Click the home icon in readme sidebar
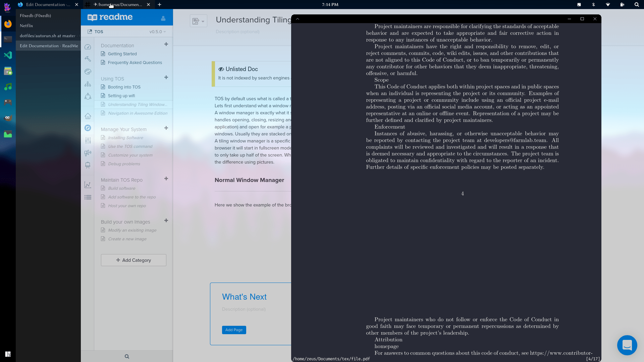644x362 pixels. 88,116
